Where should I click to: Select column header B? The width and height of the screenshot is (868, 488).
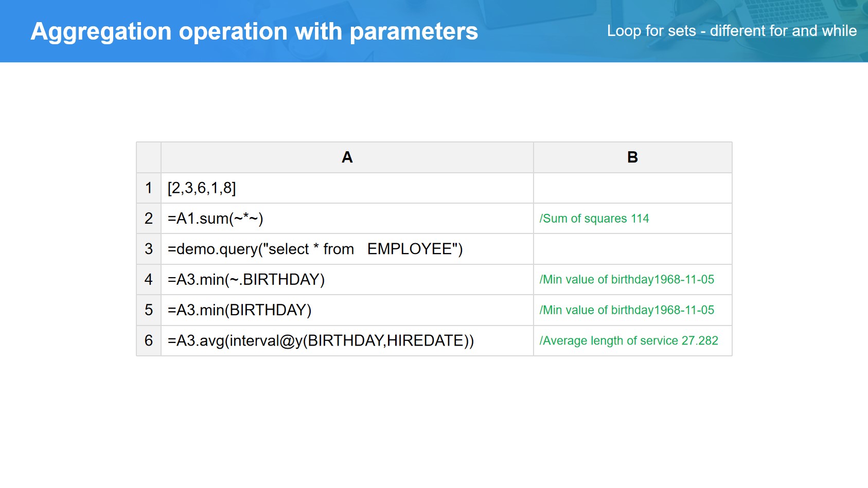click(632, 157)
